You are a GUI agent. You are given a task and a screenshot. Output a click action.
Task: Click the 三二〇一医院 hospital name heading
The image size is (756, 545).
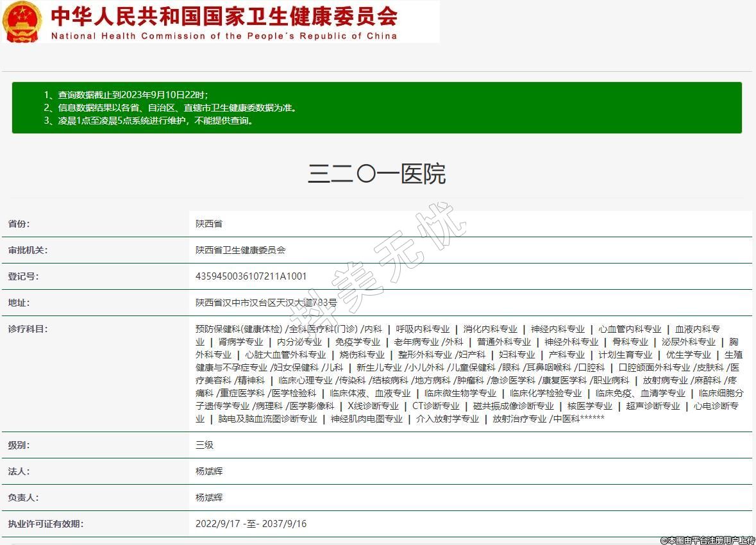click(x=377, y=174)
